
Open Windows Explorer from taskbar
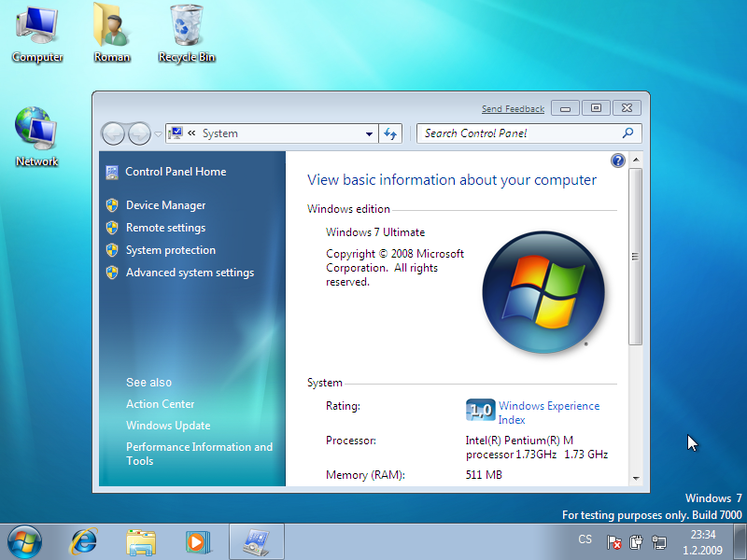[x=141, y=542]
